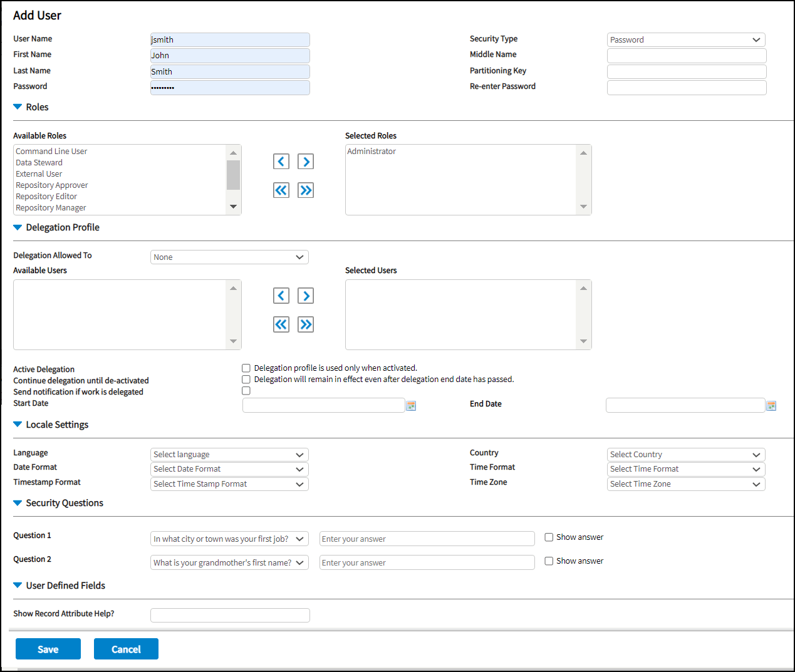Collapse the Roles section
This screenshot has height=672, width=795.
click(x=18, y=107)
